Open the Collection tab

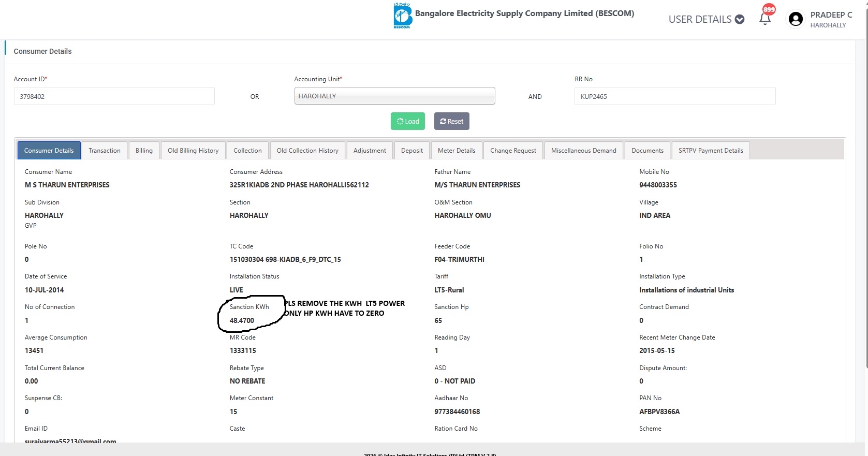click(x=247, y=151)
